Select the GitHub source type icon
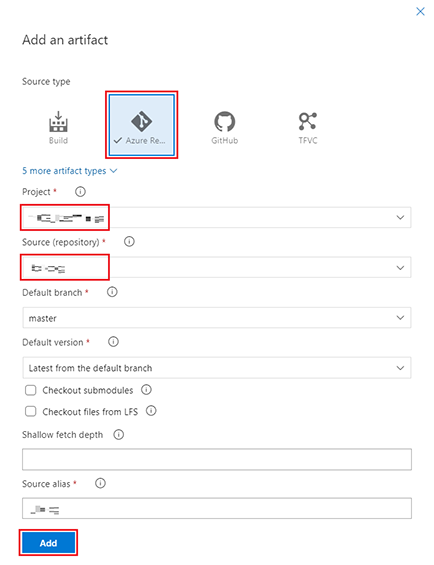 coord(225,128)
